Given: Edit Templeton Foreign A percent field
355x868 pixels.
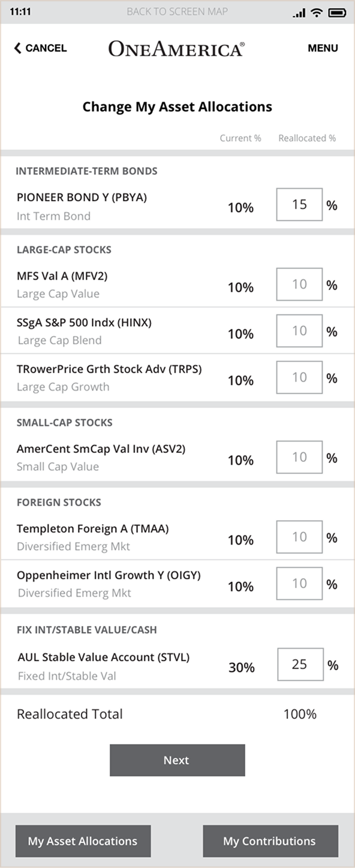Looking at the screenshot, I should click(x=299, y=537).
